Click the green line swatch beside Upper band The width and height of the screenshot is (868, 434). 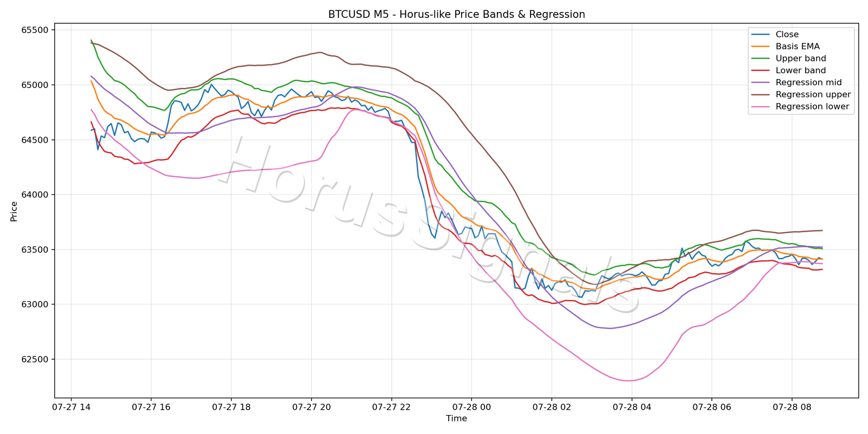(761, 59)
